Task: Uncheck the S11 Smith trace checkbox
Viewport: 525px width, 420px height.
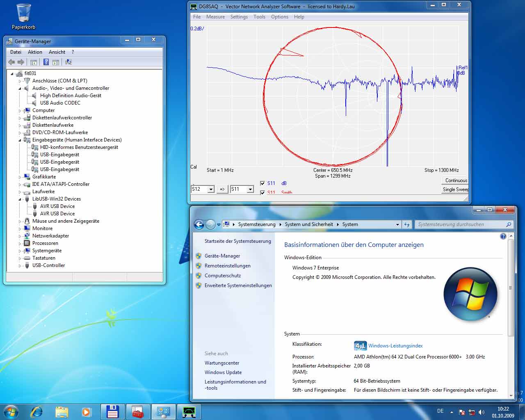Action: point(262,192)
